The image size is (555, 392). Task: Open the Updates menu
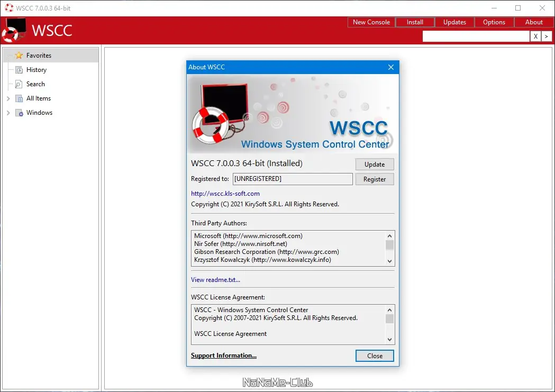(454, 22)
